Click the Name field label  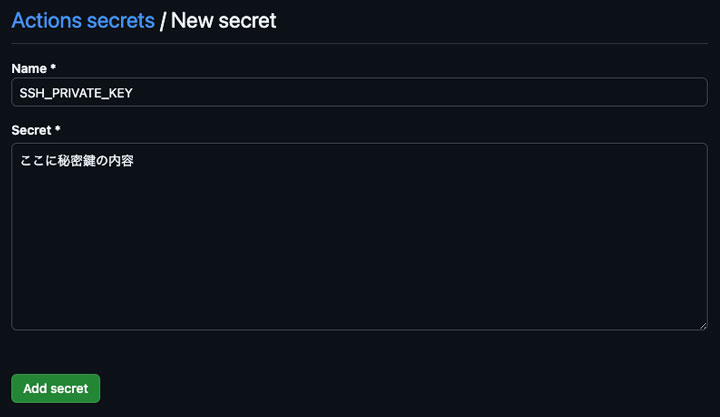coord(29,68)
